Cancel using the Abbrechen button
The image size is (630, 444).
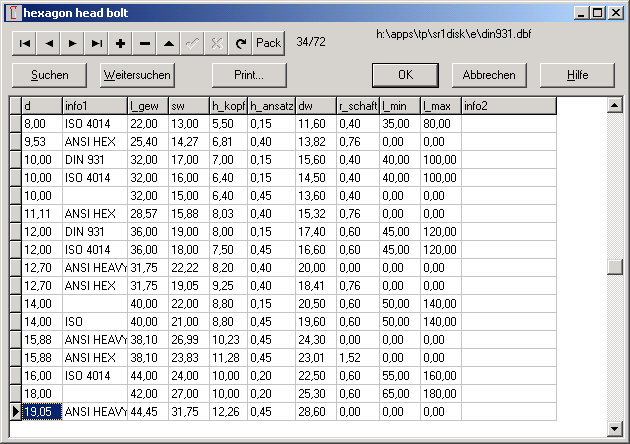point(489,75)
